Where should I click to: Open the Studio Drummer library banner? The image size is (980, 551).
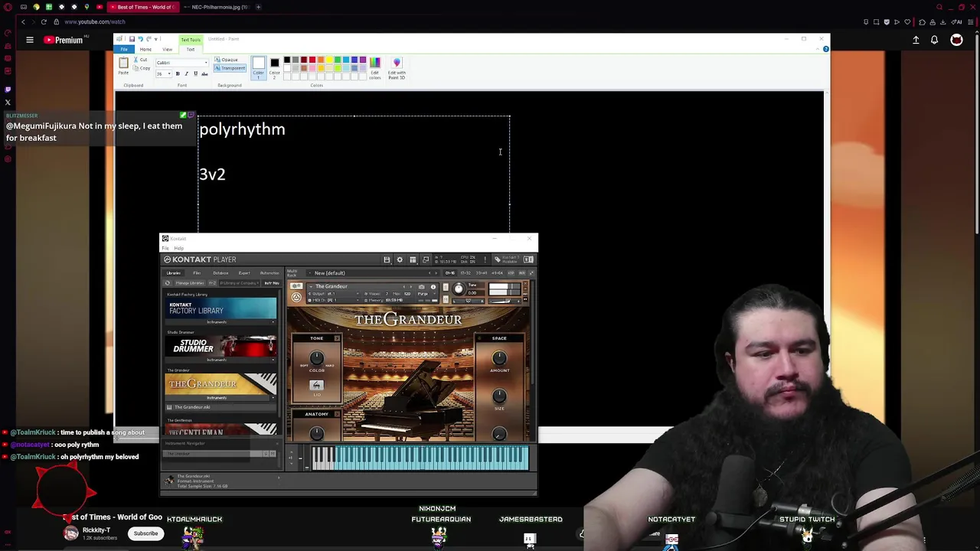[x=220, y=347]
